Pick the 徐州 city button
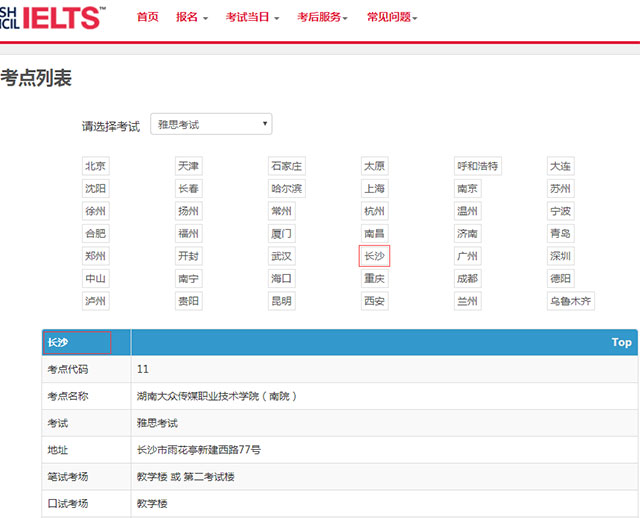 coord(96,211)
